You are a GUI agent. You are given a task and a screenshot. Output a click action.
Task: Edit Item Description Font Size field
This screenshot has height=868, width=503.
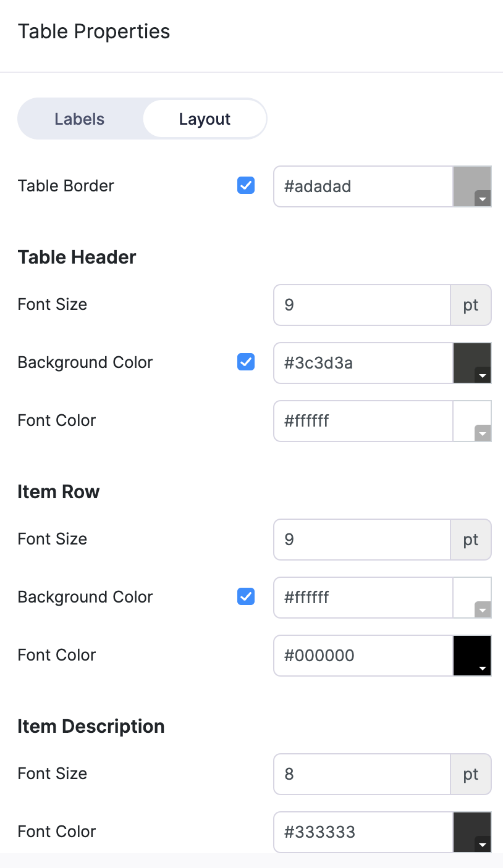(x=362, y=774)
